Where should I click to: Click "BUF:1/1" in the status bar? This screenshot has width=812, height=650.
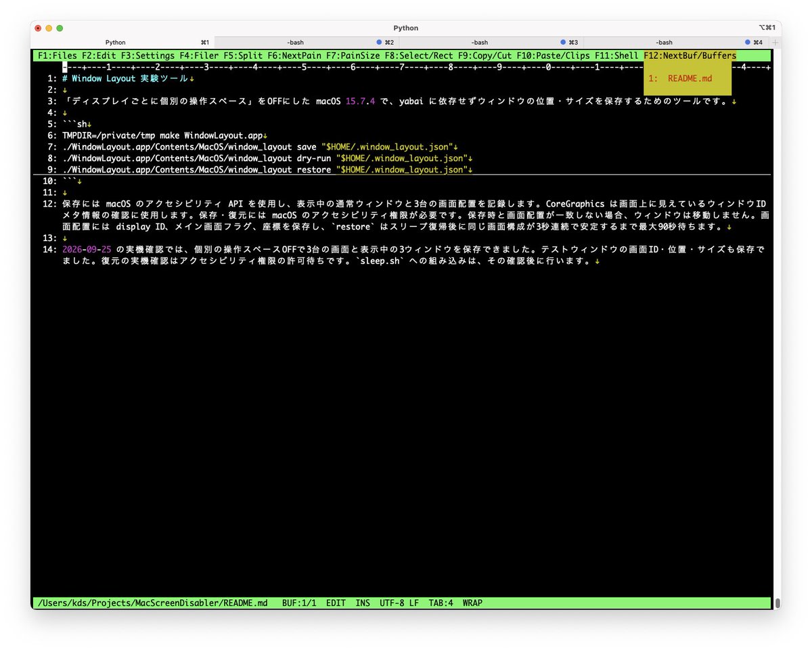click(299, 603)
